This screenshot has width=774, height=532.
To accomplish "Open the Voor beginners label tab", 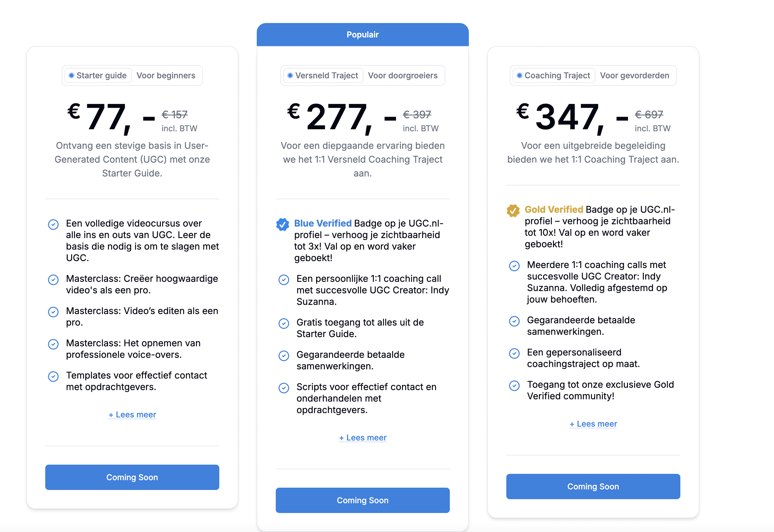I will pos(166,76).
